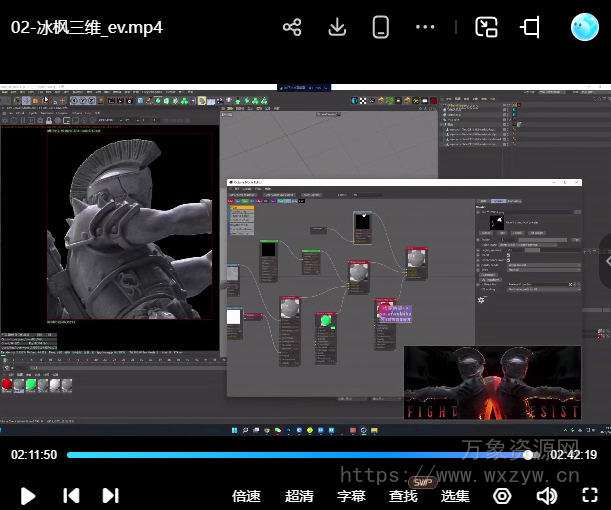
Task: Open the 选集 episode list
Action: 455,496
